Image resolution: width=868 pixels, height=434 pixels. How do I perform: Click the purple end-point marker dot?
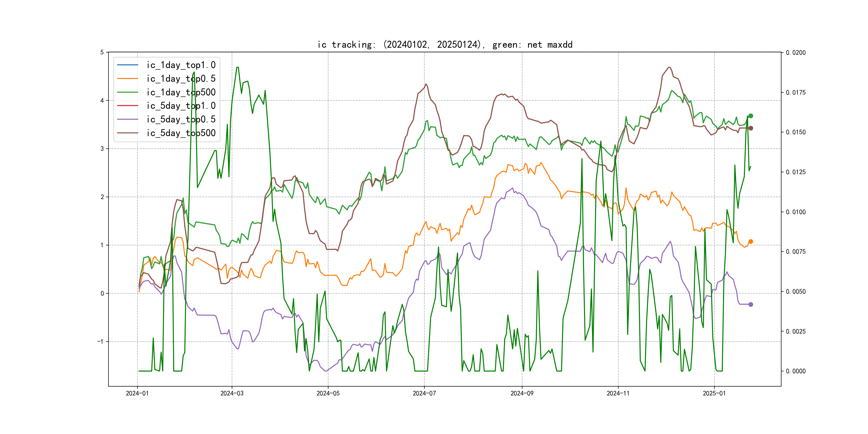point(750,304)
